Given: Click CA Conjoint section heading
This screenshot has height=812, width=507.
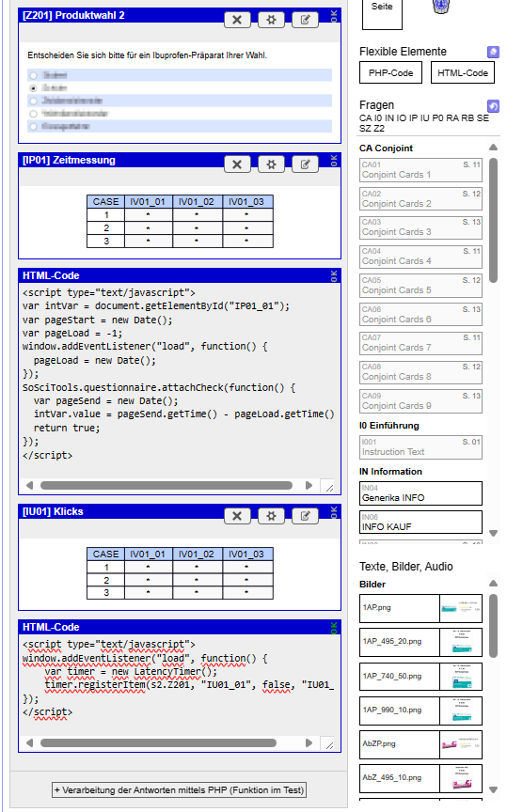Looking at the screenshot, I should [x=386, y=148].
